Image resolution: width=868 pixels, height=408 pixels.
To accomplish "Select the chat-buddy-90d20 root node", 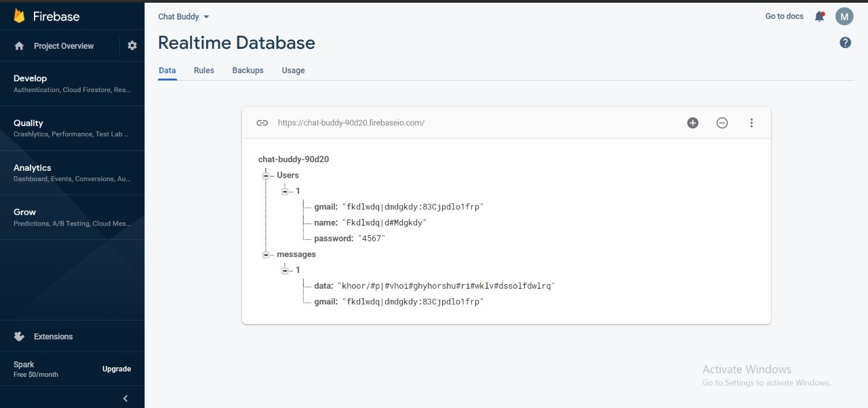I will 294,159.
